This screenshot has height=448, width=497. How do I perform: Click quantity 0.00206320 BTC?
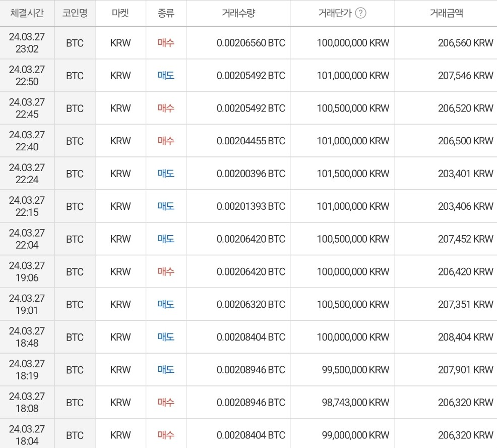[251, 304]
